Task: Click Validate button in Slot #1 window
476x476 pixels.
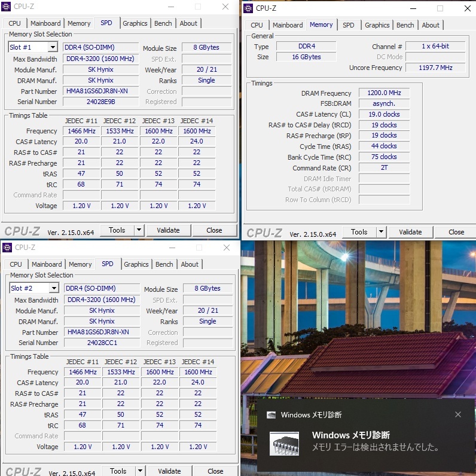Action: coord(168,230)
